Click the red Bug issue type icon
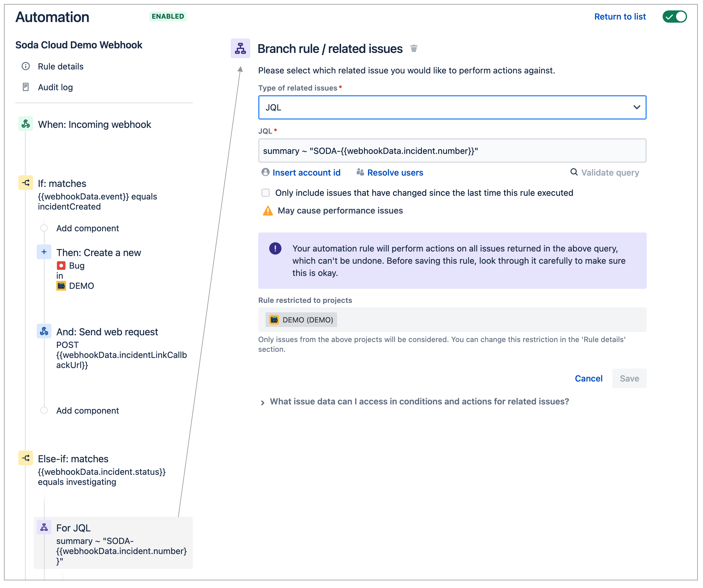Image resolution: width=703 pixels, height=588 pixels. 61,266
